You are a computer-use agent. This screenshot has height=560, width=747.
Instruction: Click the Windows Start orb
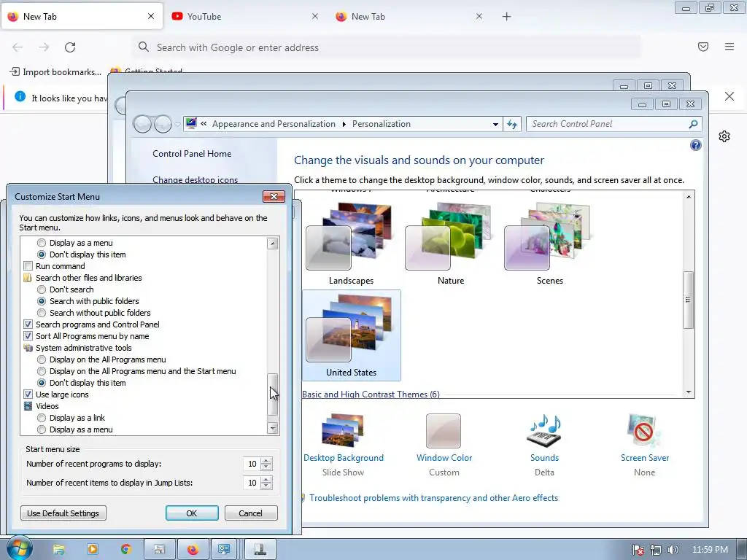(19, 548)
